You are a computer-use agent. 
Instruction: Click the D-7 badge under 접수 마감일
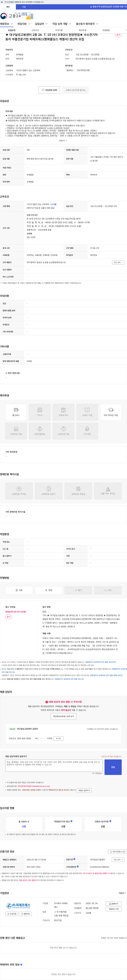click(x=9, y=617)
